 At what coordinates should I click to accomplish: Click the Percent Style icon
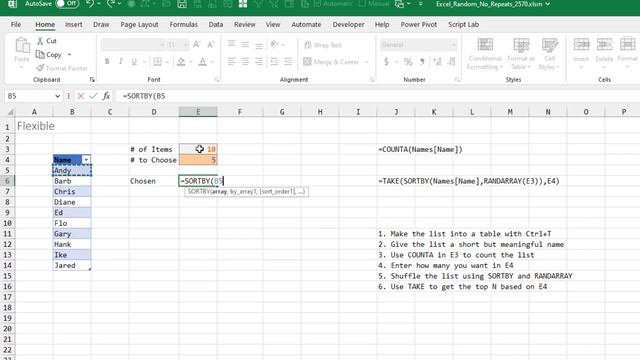coord(408,62)
